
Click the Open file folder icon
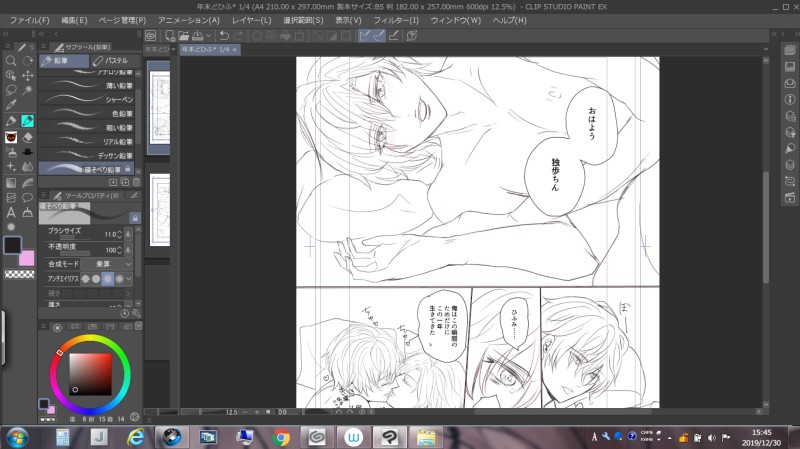[x=183, y=36]
